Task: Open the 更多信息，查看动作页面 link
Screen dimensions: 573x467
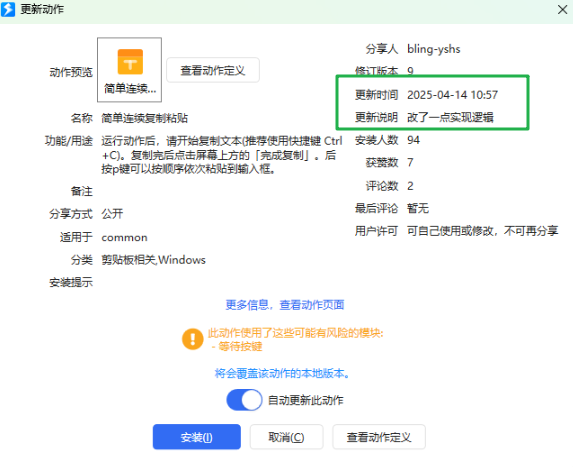Action: pos(285,305)
